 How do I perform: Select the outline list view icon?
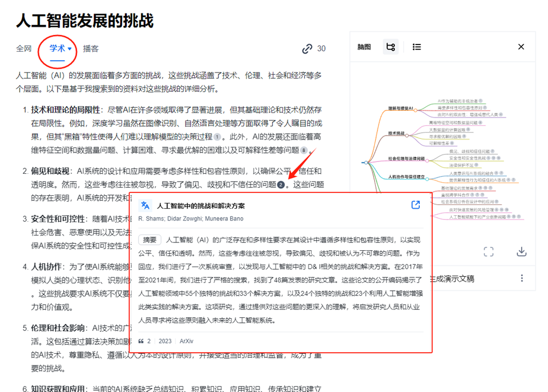[x=416, y=47]
